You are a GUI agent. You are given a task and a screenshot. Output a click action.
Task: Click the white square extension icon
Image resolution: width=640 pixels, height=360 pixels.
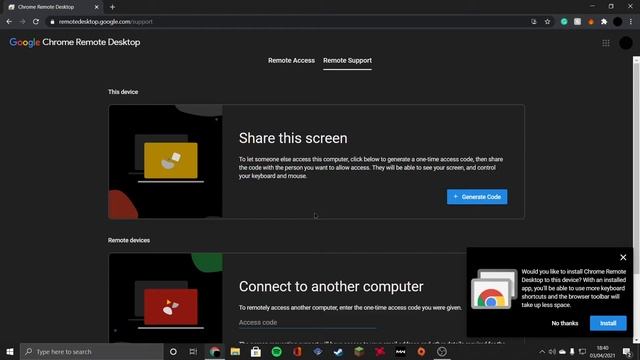point(577,22)
